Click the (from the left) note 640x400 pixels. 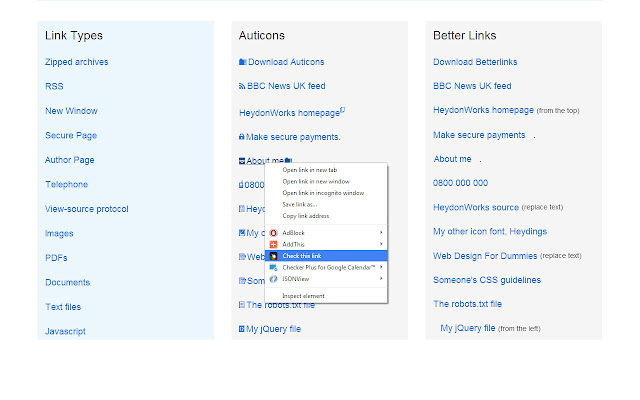pyautogui.click(x=519, y=329)
